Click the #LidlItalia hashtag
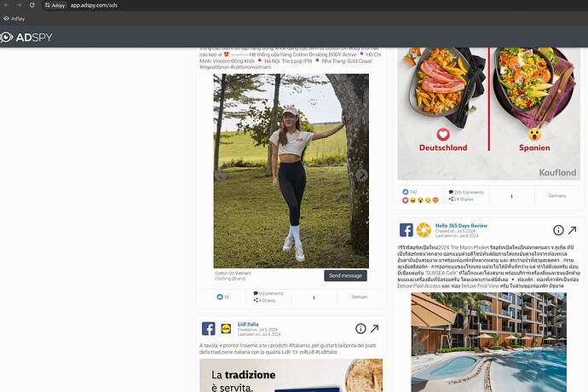This screenshot has width=588, height=392. [x=326, y=352]
